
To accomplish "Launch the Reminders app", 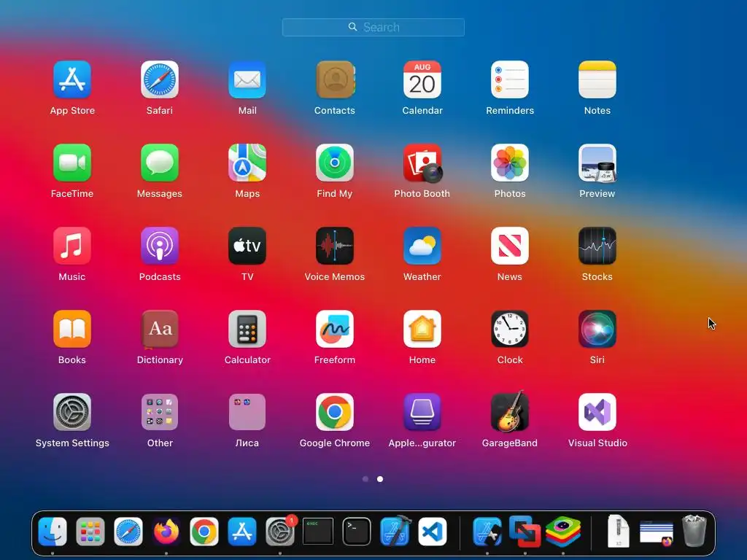I will [x=510, y=79].
